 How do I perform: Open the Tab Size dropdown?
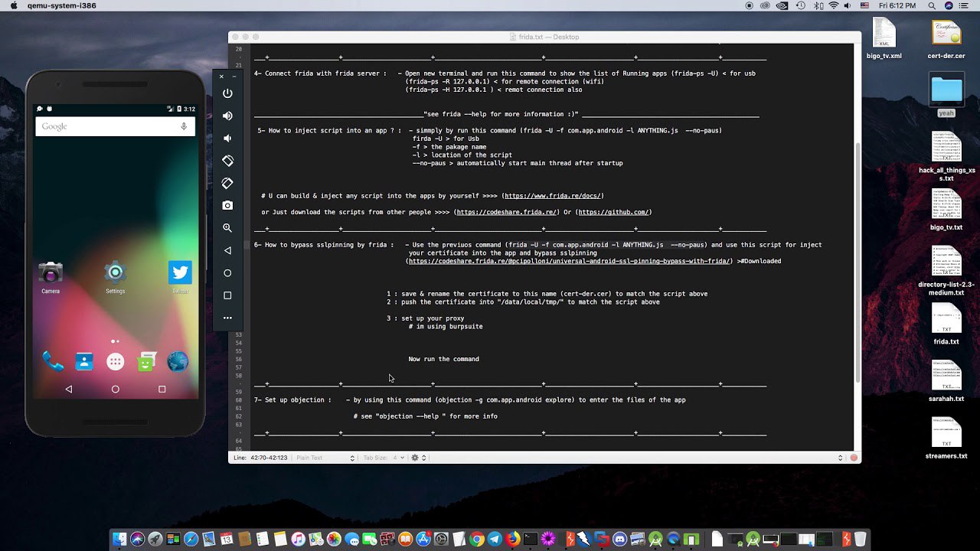(x=384, y=458)
